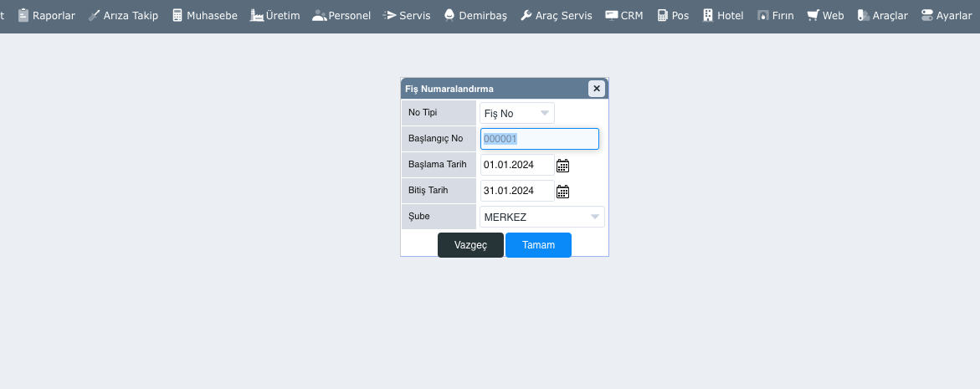The width and height of the screenshot is (980, 389).
Task: Open the calendar icon beside Başlama Tarih
Action: (x=563, y=166)
